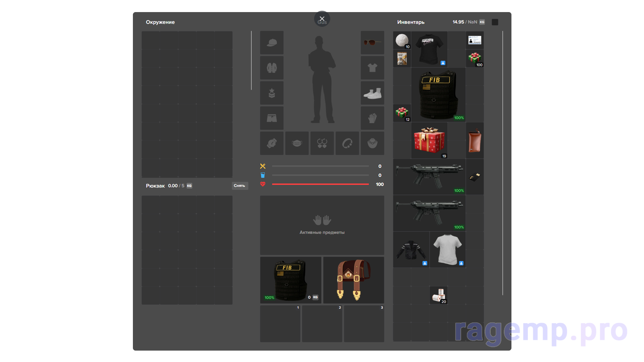The image size is (644, 362).
Task: Select the earrings accessory slot
Action: [x=322, y=143]
